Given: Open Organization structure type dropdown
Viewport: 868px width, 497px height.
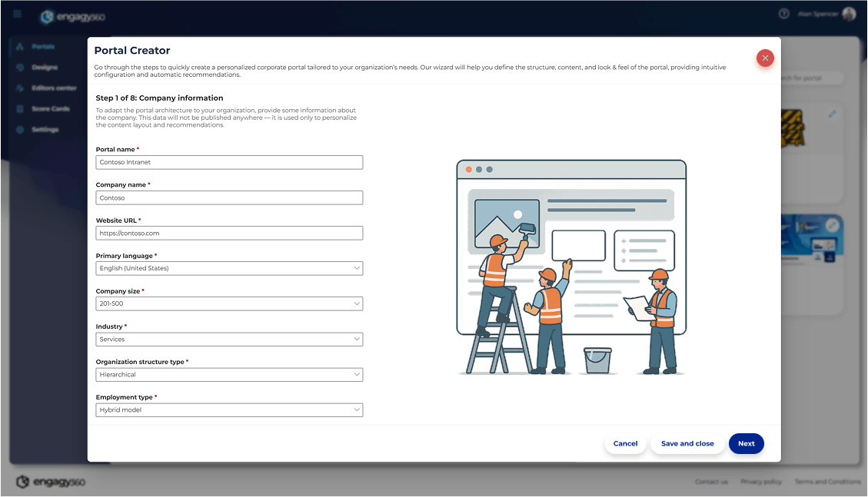Looking at the screenshot, I should coord(229,374).
